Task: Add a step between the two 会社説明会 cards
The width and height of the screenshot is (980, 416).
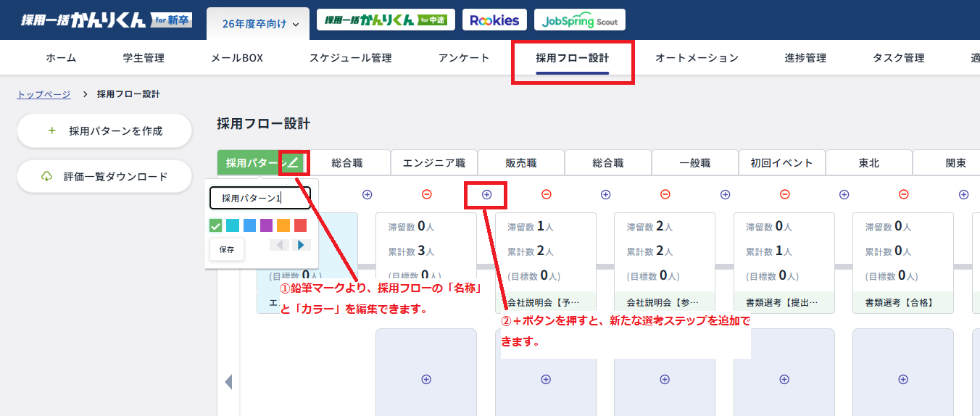Action: [606, 194]
